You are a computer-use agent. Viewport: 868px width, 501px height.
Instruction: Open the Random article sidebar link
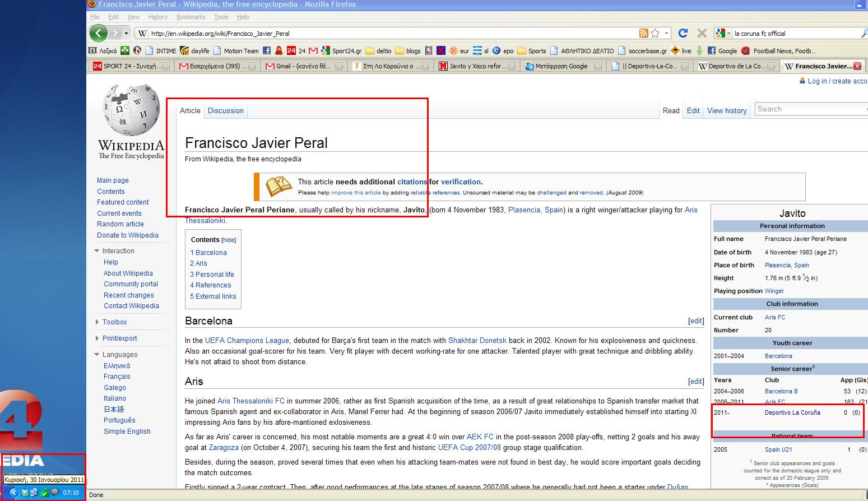coord(120,224)
